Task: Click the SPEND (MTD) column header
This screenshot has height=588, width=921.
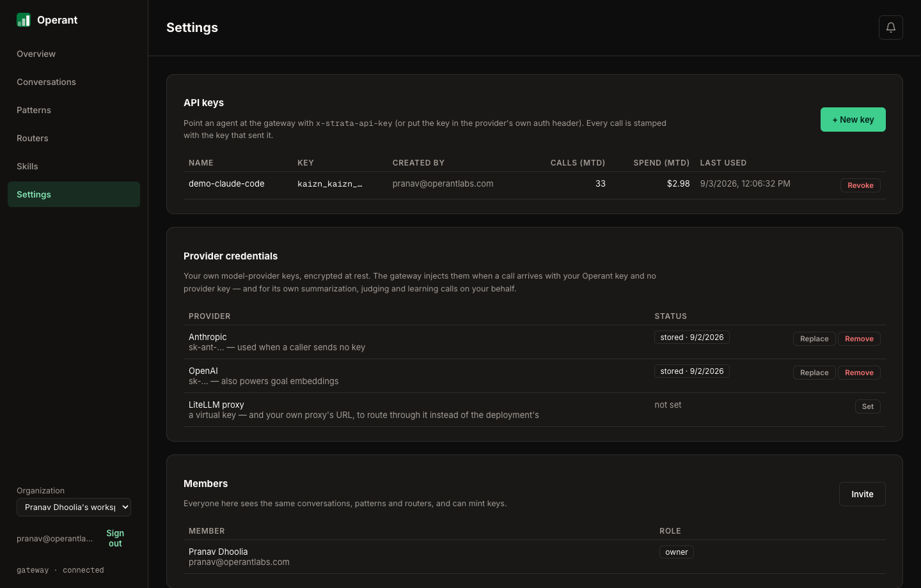Action: click(x=661, y=163)
